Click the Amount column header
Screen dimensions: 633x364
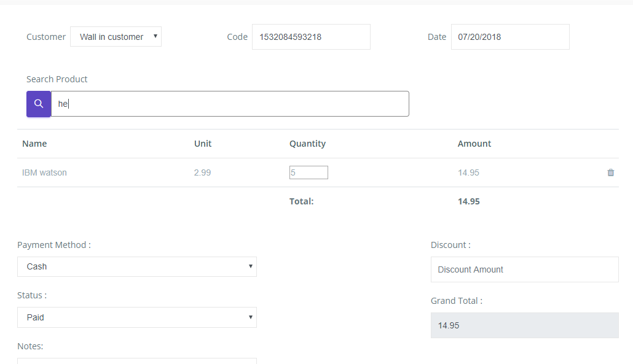point(474,144)
